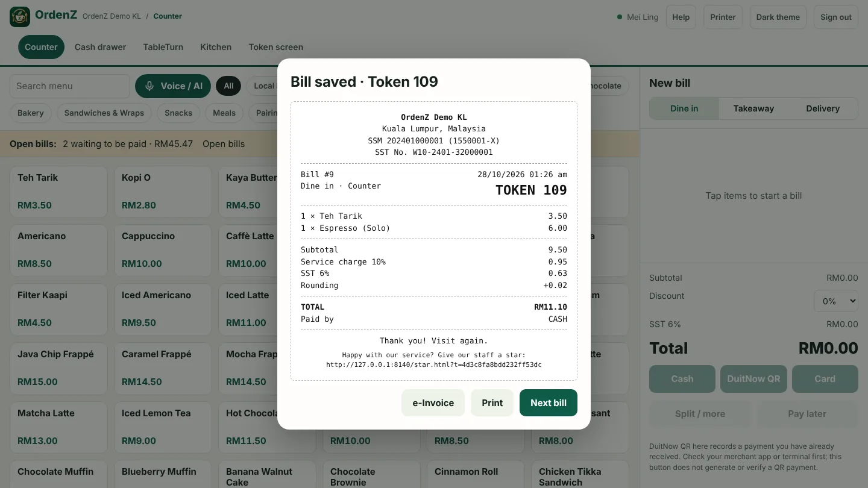Screen dimensions: 868x488
Task: Switch order type to Takeaway
Action: click(753, 108)
